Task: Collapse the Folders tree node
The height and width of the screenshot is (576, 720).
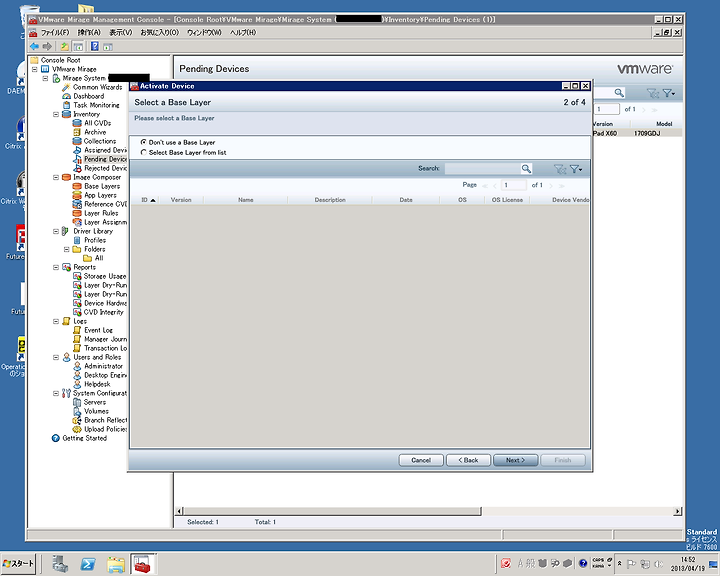Action: click(x=67, y=249)
